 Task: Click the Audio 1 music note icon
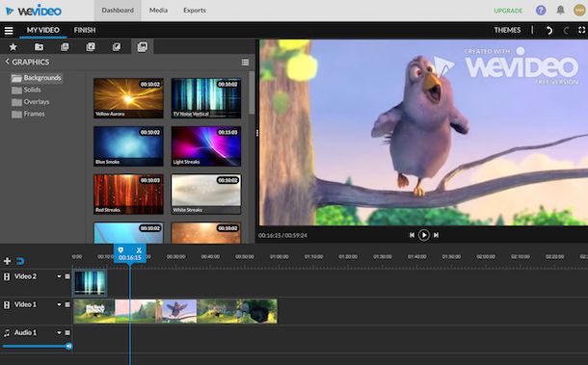tap(7, 333)
